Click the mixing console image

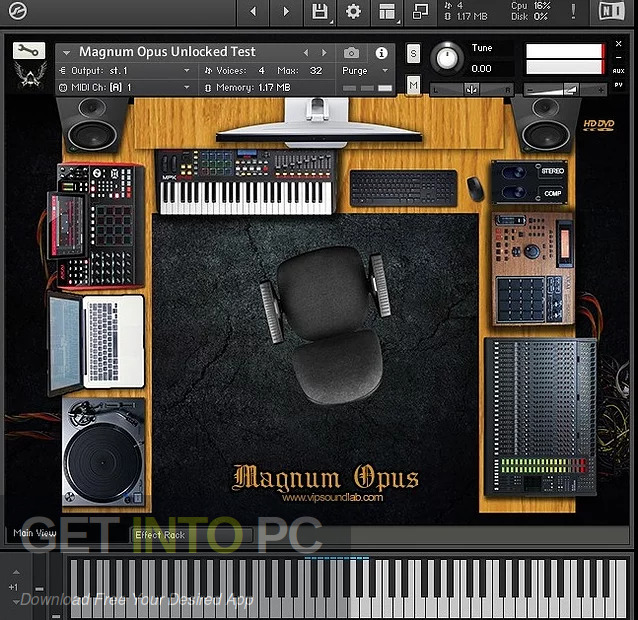tap(541, 417)
